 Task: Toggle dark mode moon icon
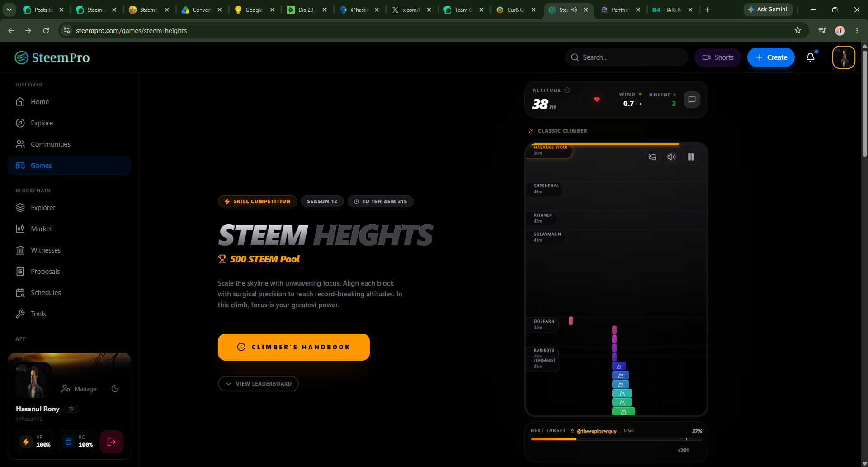pyautogui.click(x=115, y=389)
